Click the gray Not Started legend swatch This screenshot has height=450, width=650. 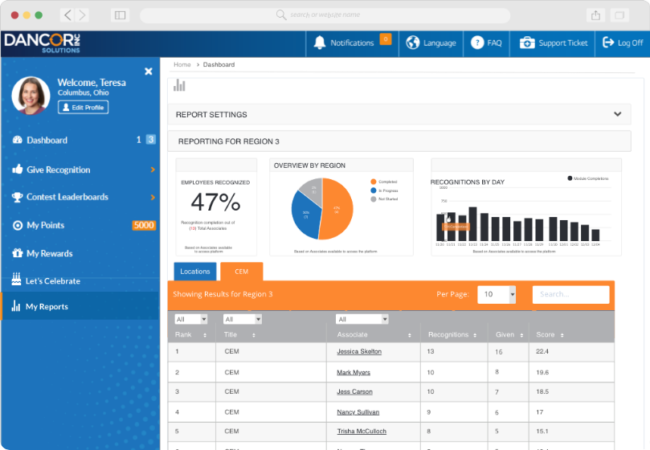pyautogui.click(x=374, y=199)
